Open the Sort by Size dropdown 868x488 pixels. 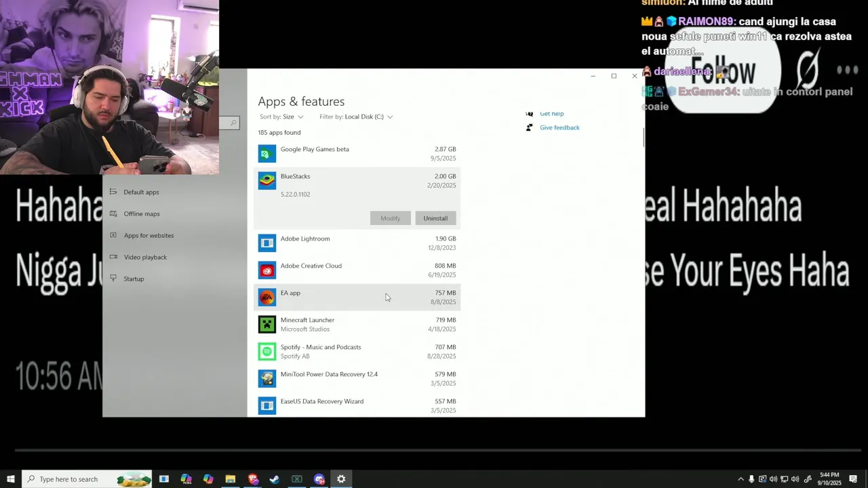pyautogui.click(x=281, y=117)
